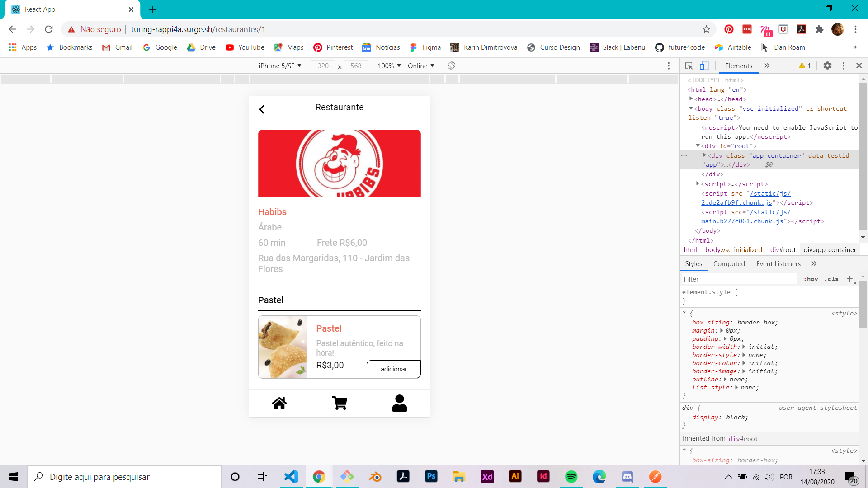Toggle the device toolbar icon in DevTools
Viewport: 868px width, 488px height.
pos(704,66)
